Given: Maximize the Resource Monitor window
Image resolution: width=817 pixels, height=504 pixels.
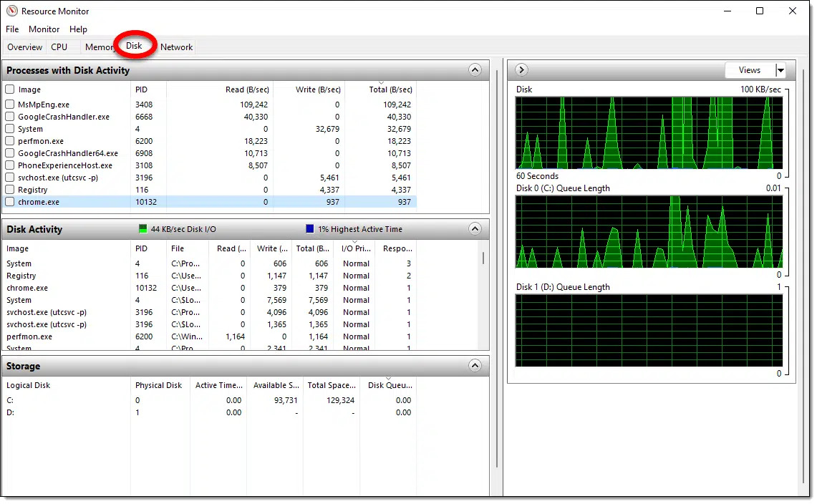Looking at the screenshot, I should click(760, 11).
